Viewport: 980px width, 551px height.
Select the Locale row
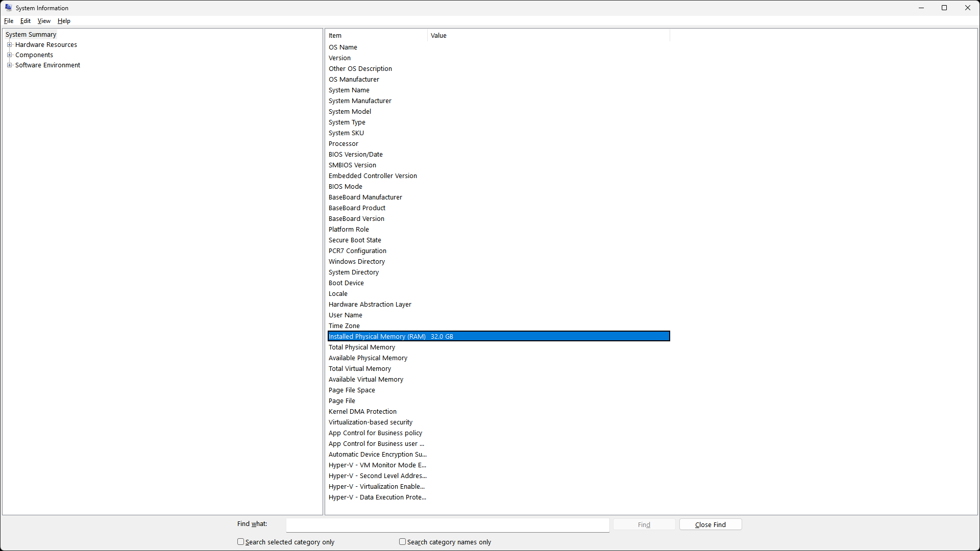(499, 294)
